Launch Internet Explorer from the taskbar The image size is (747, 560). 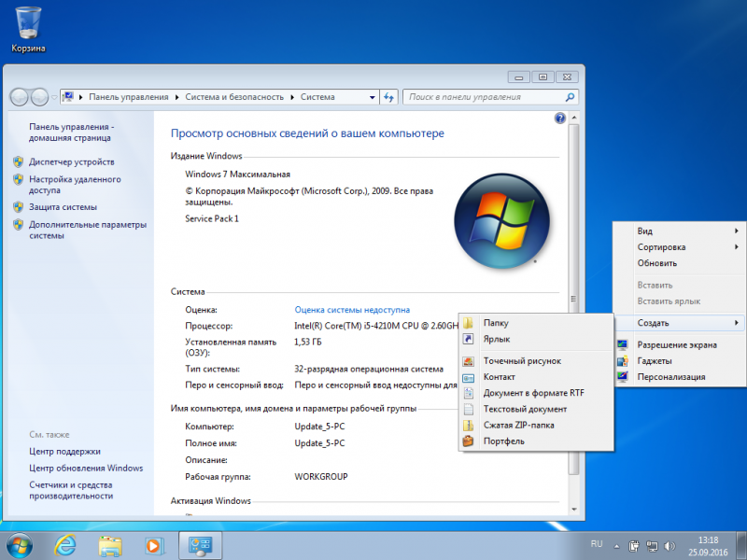click(64, 546)
